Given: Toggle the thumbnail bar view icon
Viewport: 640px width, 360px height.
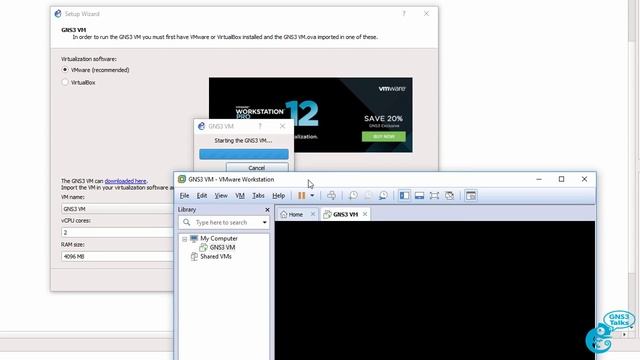Looking at the screenshot, I should click(419, 196).
